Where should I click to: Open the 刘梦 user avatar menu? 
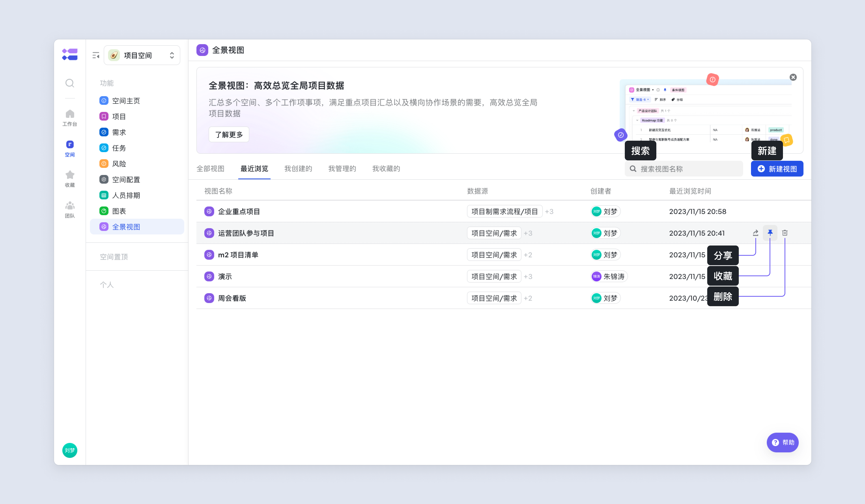(x=70, y=450)
